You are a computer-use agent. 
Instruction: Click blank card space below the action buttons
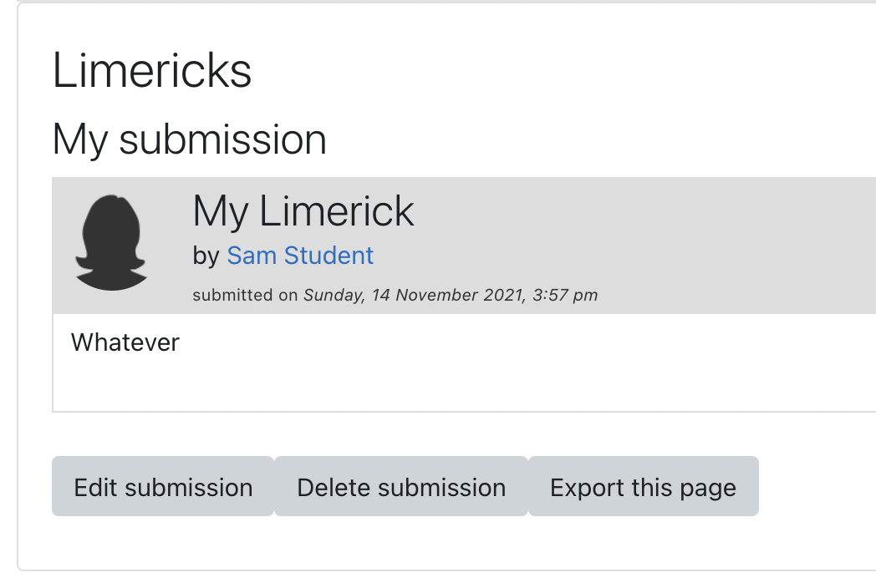[447, 543]
